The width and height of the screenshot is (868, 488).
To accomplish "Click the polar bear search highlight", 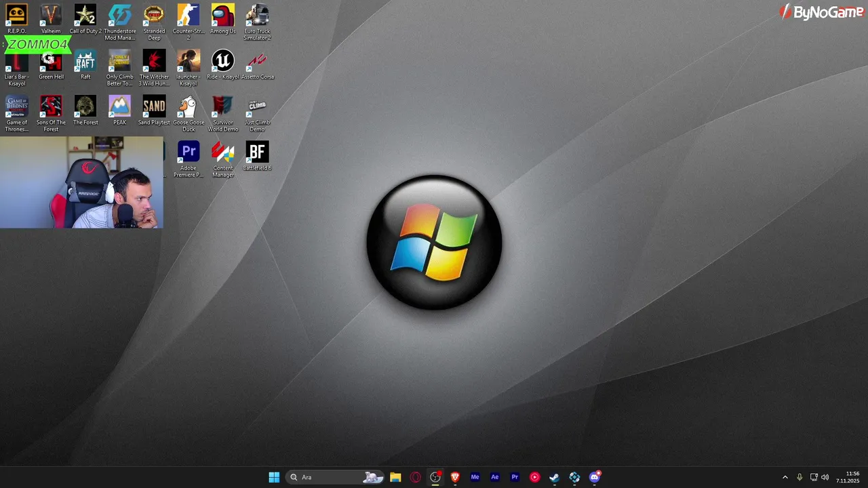I will (372, 477).
